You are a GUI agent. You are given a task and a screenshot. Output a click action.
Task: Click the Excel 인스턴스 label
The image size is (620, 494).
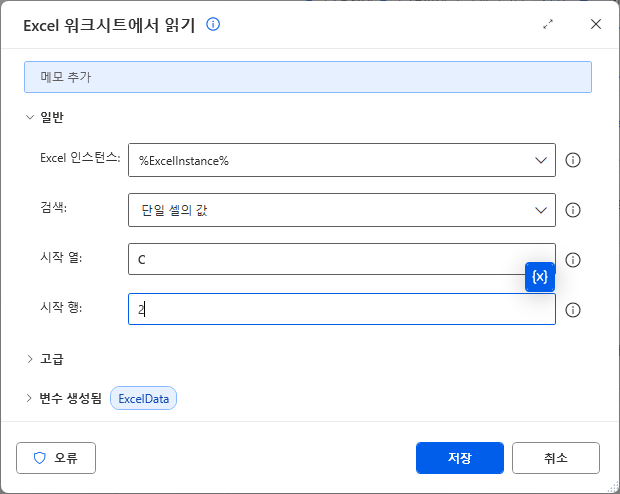pos(80,157)
